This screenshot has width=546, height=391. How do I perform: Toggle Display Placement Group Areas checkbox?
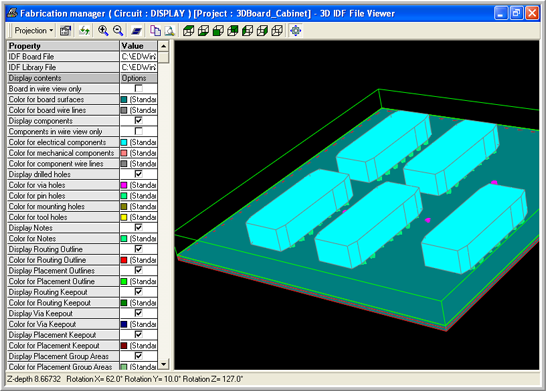click(138, 356)
